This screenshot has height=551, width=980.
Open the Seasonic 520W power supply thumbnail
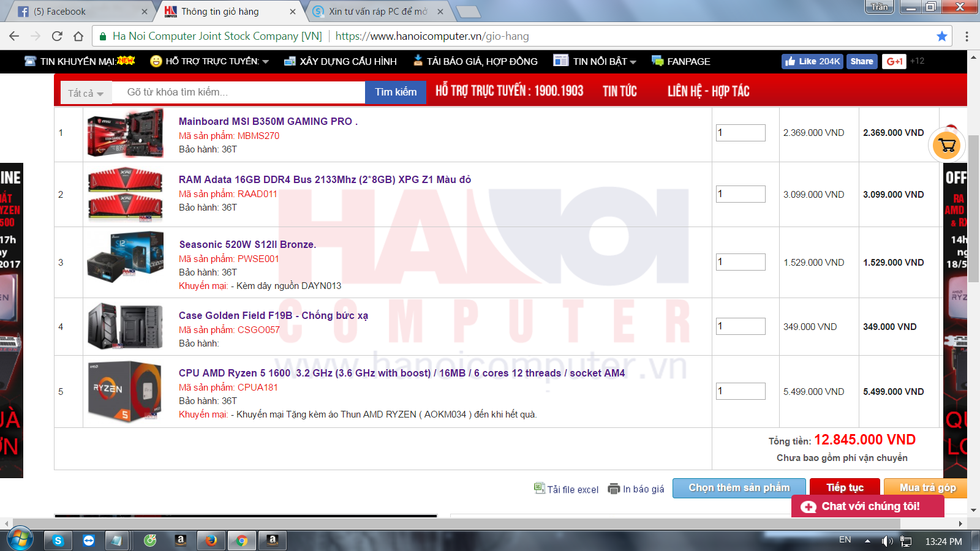126,257
